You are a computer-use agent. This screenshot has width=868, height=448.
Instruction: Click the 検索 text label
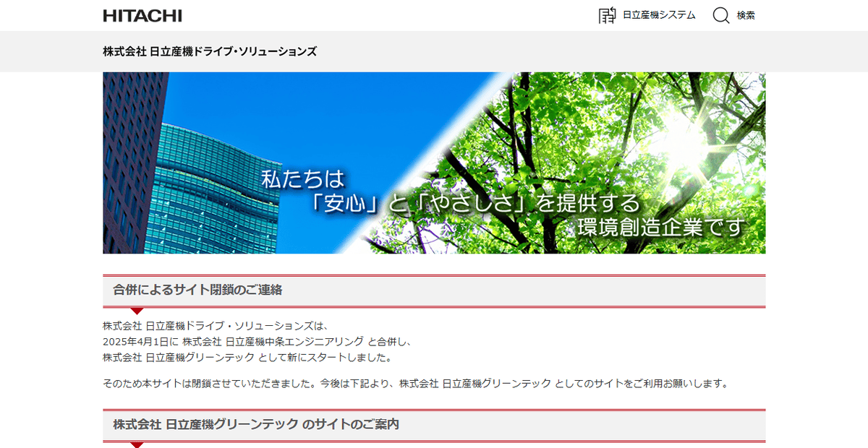pos(746,15)
